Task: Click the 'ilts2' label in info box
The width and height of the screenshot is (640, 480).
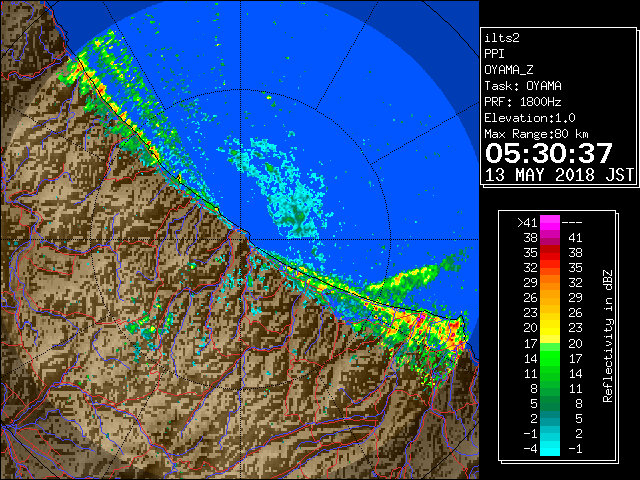Action: tap(502, 38)
